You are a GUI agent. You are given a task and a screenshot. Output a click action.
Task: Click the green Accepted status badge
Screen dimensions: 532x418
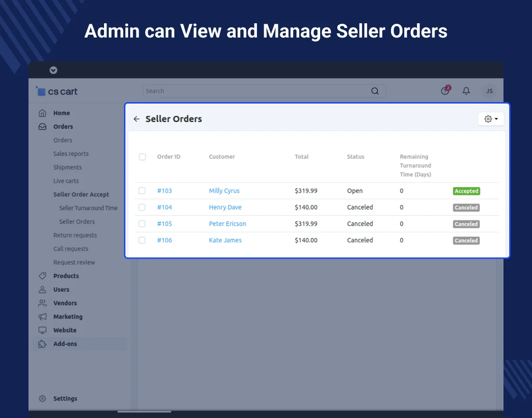[466, 191]
